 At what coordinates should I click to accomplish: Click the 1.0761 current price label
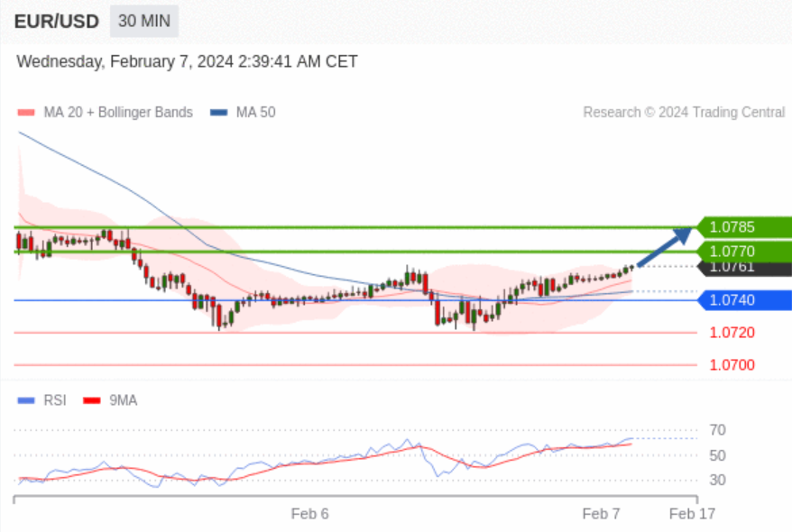(744, 269)
